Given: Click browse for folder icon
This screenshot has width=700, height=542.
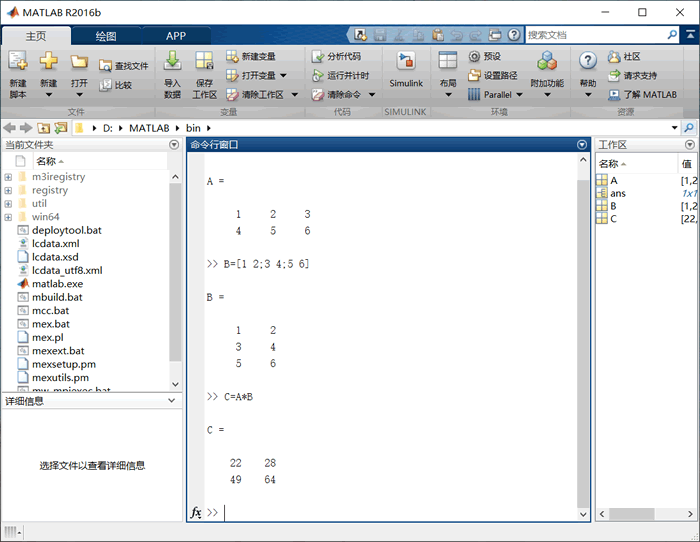Looking at the screenshot, I should (60, 128).
